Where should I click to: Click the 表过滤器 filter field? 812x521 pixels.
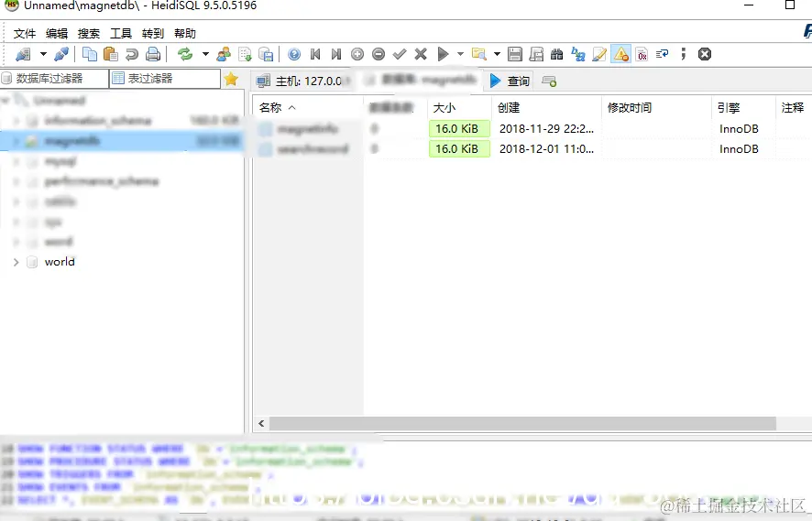click(x=165, y=79)
